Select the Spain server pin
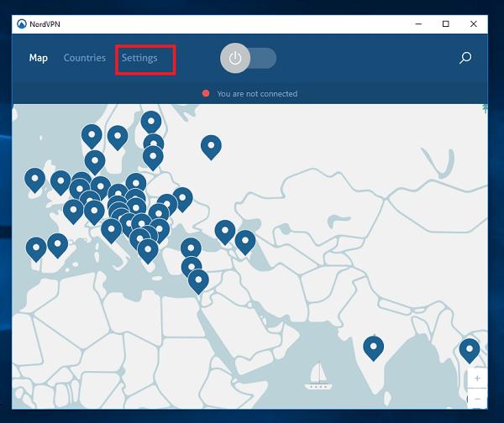The height and width of the screenshot is (423, 504). 57,245
